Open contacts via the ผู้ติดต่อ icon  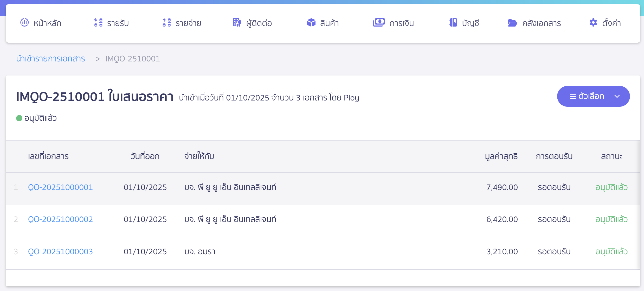[237, 23]
